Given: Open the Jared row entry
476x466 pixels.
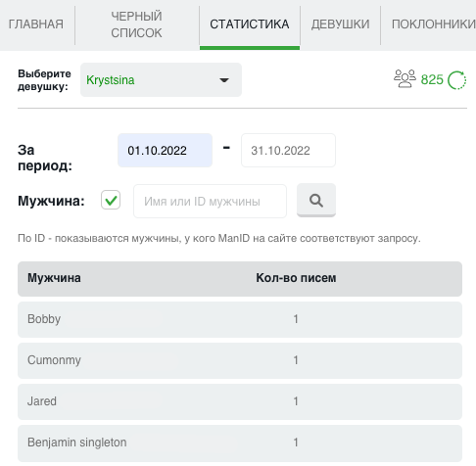Looking at the screenshot, I should click(x=240, y=401).
